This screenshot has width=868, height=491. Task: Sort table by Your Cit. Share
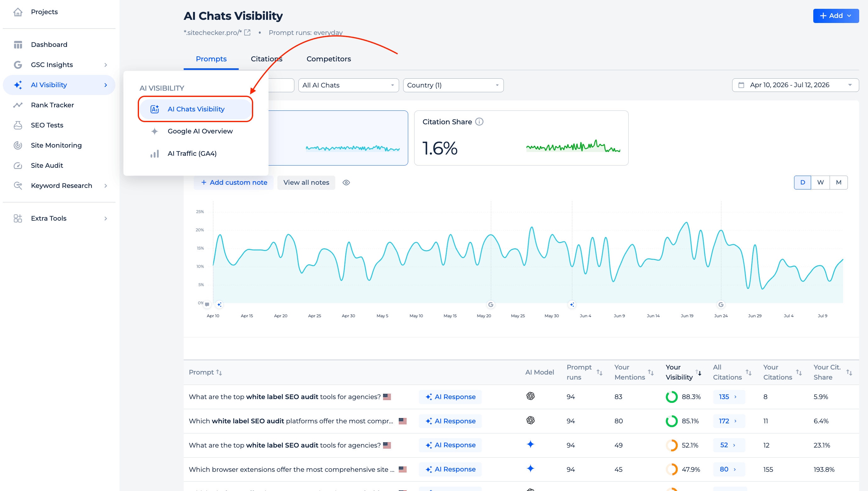(849, 372)
